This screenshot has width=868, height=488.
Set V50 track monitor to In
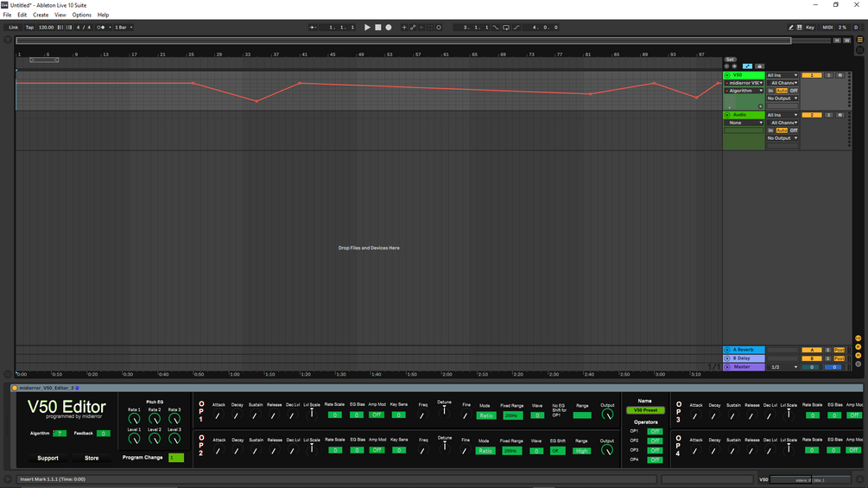coord(770,91)
